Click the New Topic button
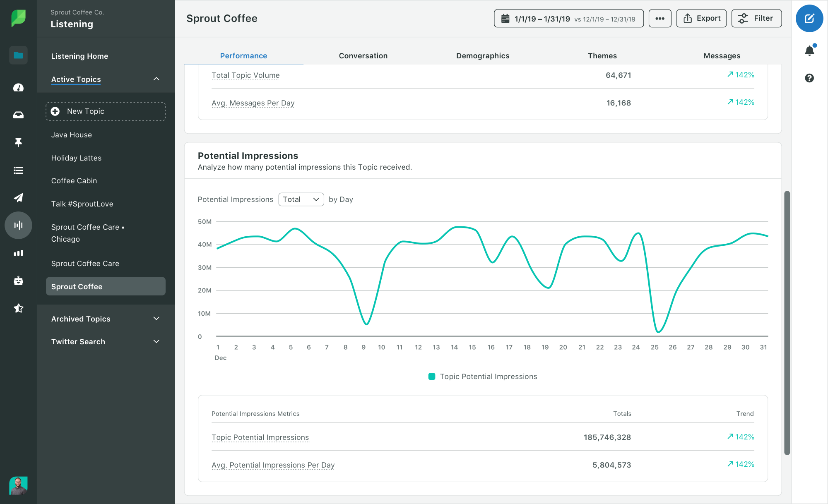Image resolution: width=828 pixels, height=504 pixels. pyautogui.click(x=106, y=111)
